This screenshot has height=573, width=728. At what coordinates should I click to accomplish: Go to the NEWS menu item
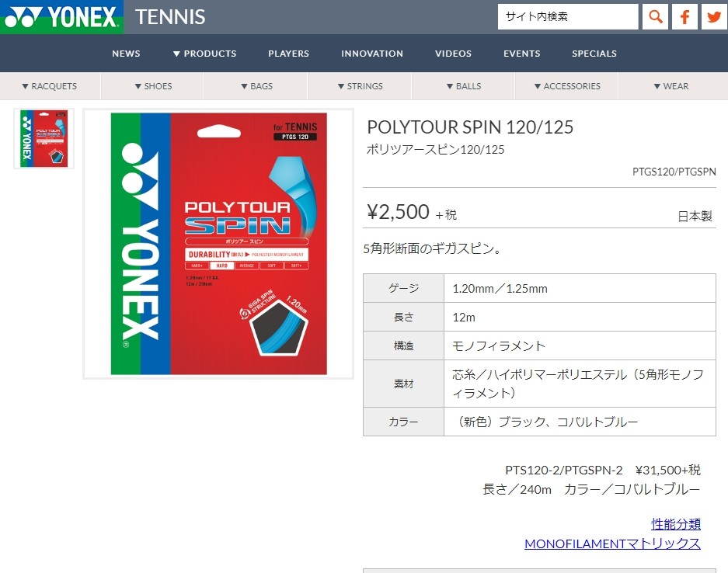pos(126,54)
